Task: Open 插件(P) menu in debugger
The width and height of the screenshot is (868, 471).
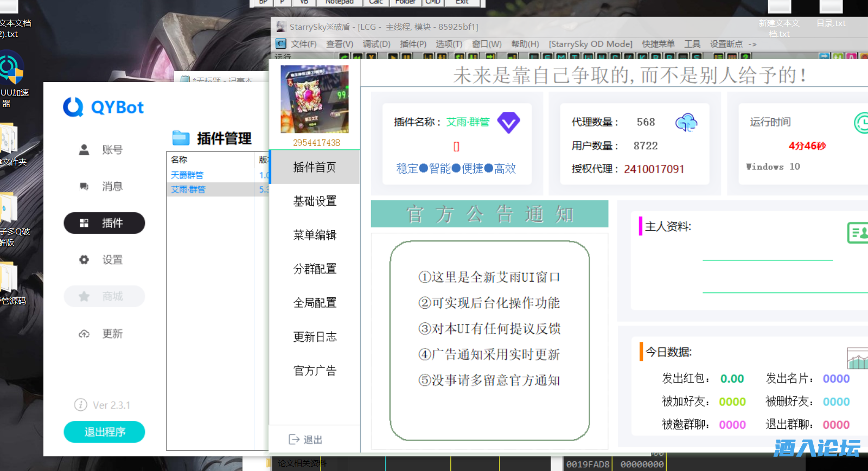Action: pyautogui.click(x=413, y=44)
